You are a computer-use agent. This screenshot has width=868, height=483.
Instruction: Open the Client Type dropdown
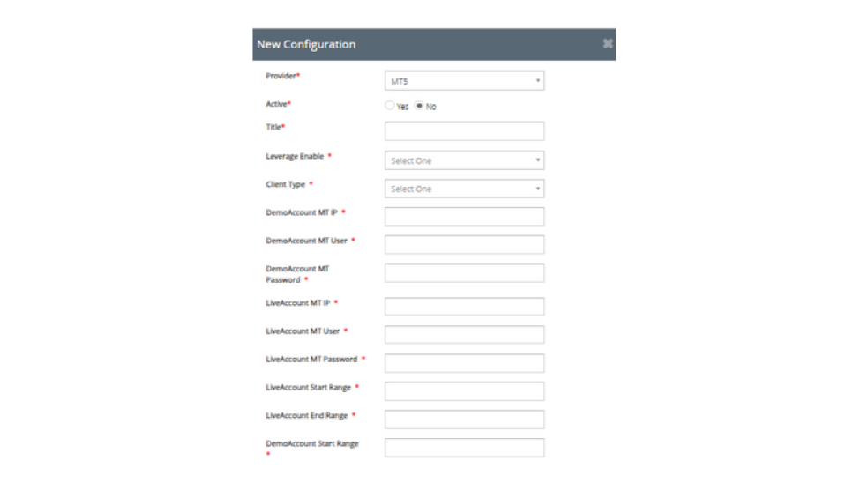(464, 189)
